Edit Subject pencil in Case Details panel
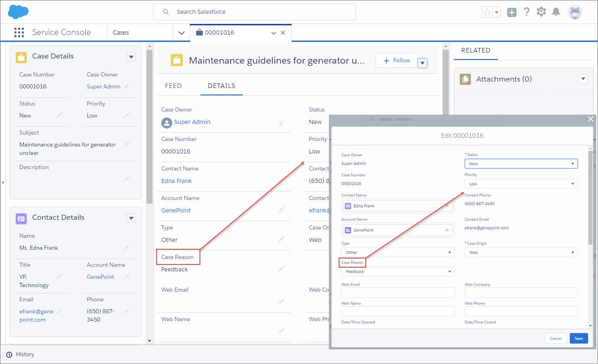 (x=127, y=144)
